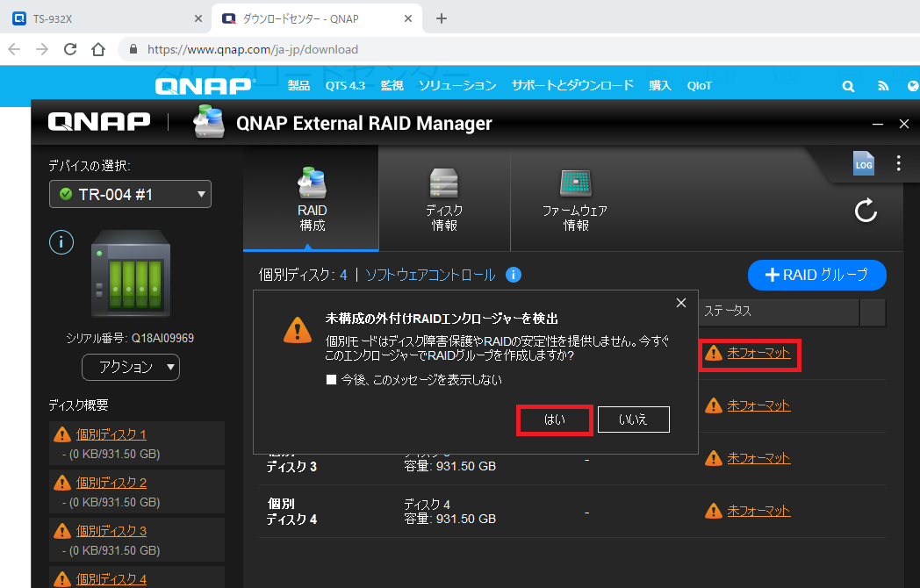The image size is (920, 588).
Task: Click the address bar with qnap.com URL
Action: click(x=516, y=49)
